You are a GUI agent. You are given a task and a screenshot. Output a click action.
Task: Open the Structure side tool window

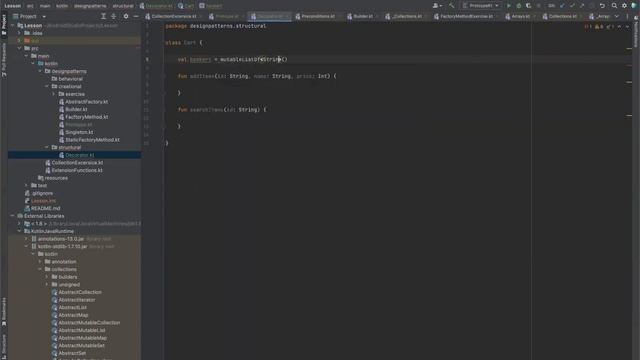pos(4,346)
